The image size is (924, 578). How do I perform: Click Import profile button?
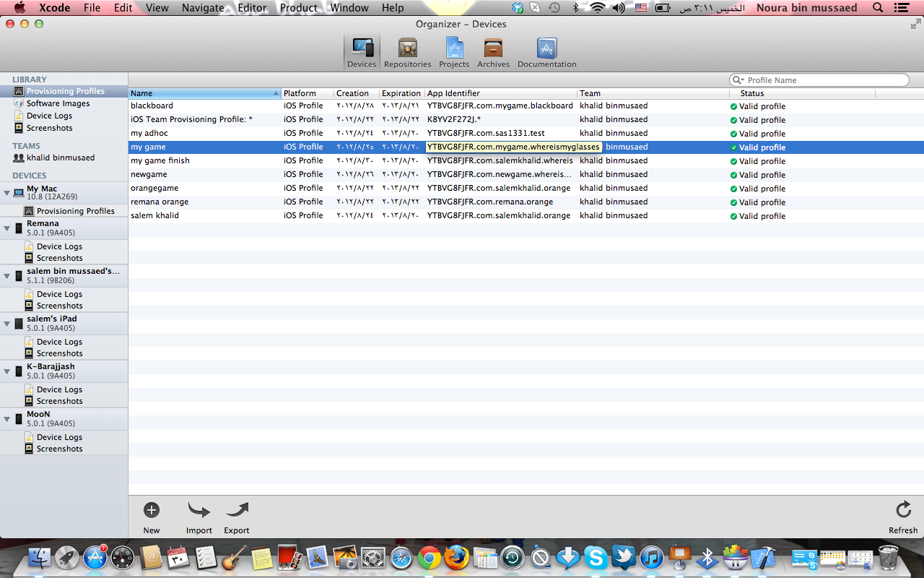tap(199, 518)
